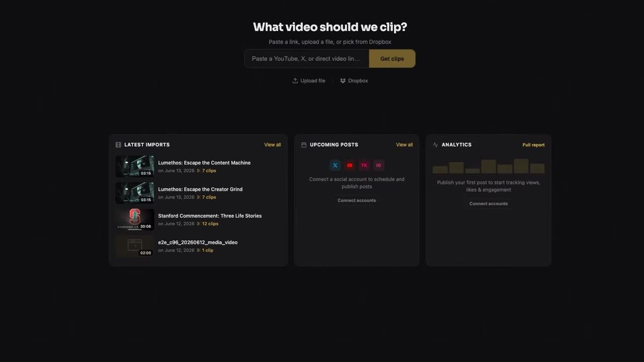Screen dimensions: 644x362
Task: Click the Analytics pulse icon
Action: click(x=436, y=145)
